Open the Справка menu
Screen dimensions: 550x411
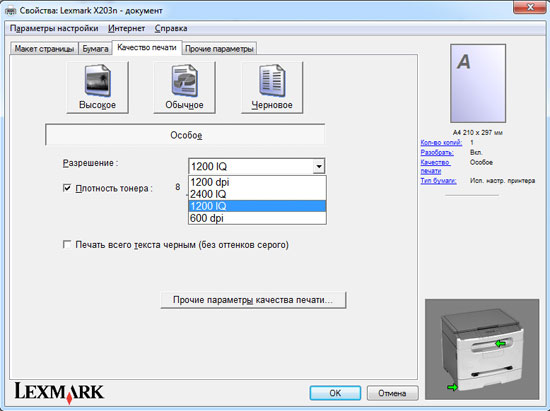click(171, 28)
